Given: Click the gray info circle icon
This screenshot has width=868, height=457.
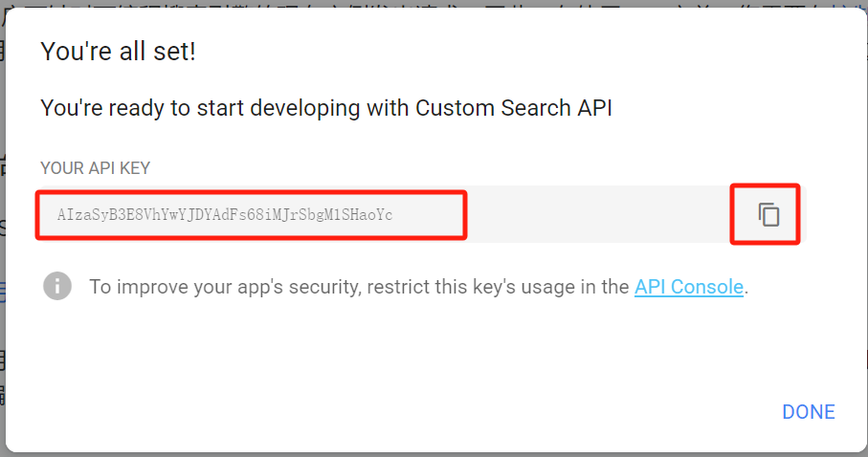Looking at the screenshot, I should click(x=57, y=286).
